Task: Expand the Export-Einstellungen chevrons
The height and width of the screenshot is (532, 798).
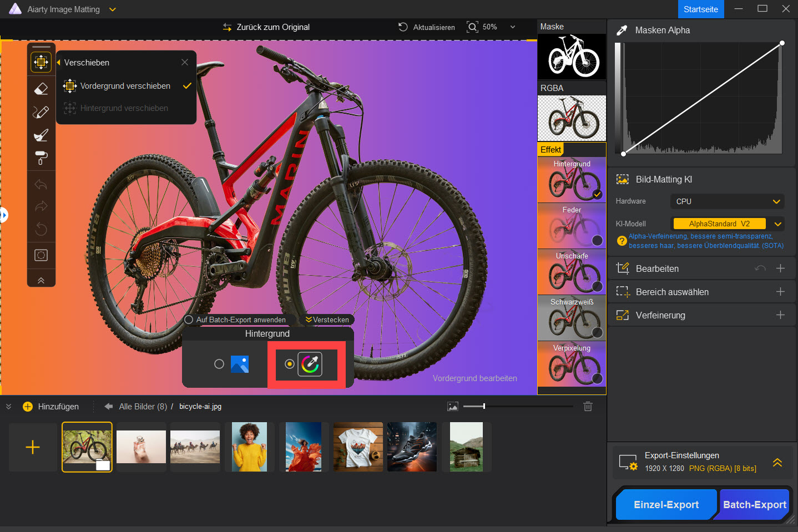Action: [777, 462]
